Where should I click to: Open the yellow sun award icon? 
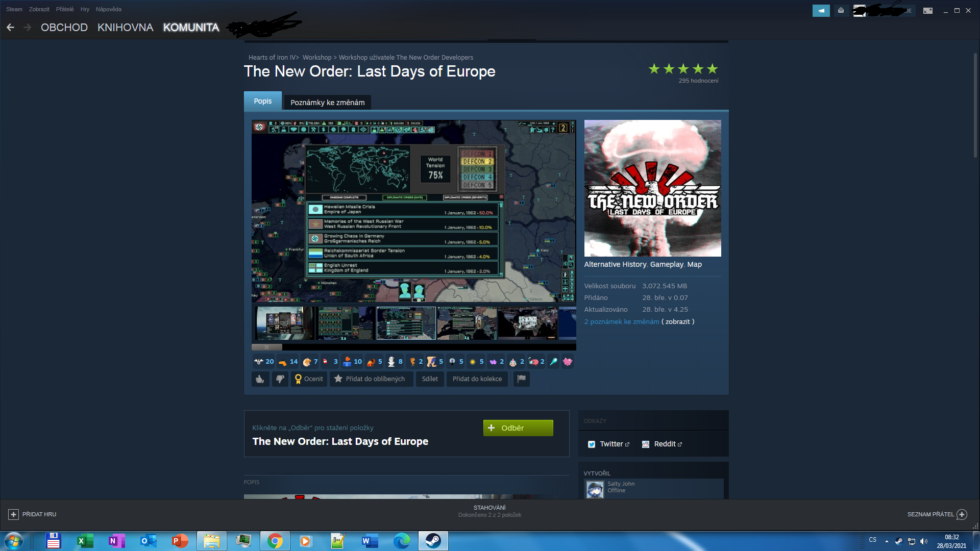coord(476,362)
